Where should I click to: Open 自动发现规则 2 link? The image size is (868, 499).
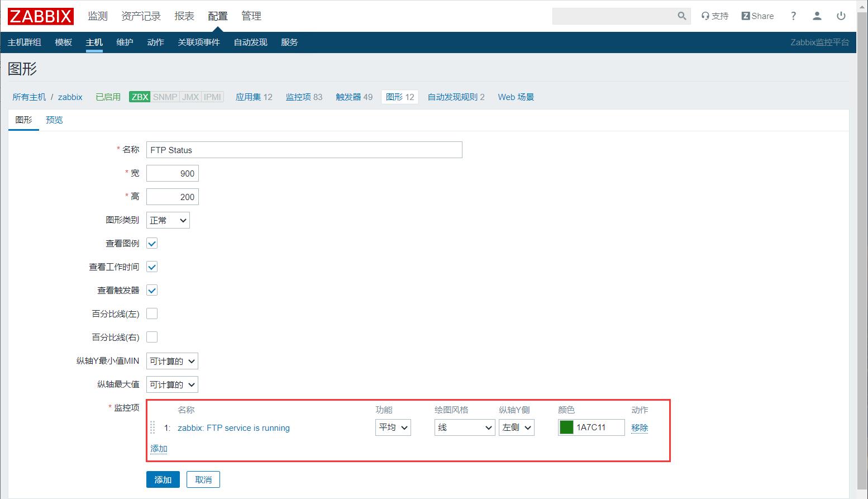456,97
